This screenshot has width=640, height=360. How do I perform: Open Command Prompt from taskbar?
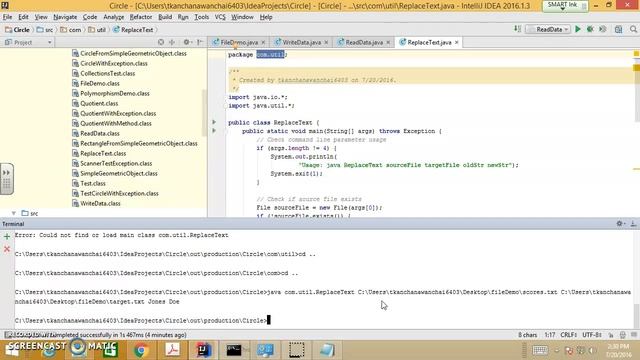(x=234, y=350)
